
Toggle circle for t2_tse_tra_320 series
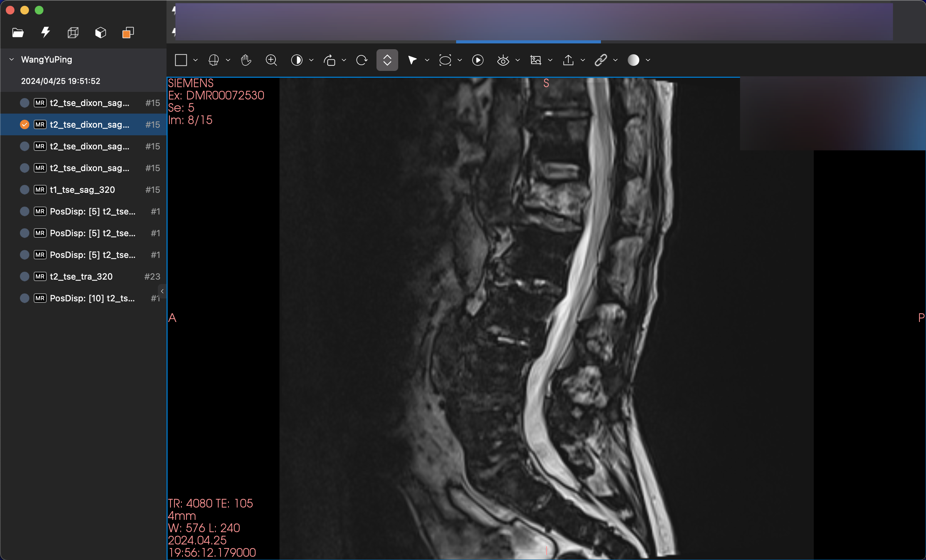24,276
